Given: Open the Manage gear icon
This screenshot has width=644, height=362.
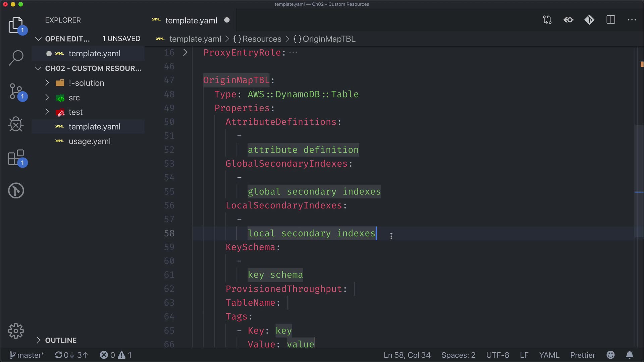Looking at the screenshot, I should point(16,331).
